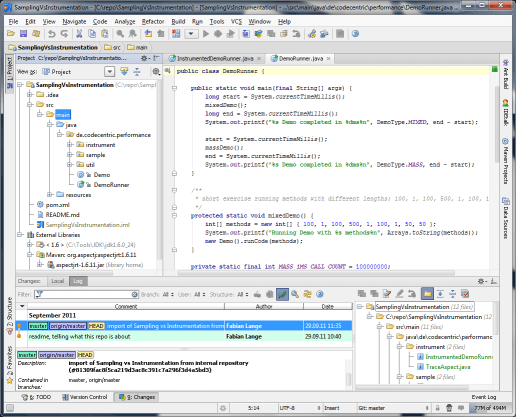Open the Refactor menu
This screenshot has height=417, width=516.
153,21
